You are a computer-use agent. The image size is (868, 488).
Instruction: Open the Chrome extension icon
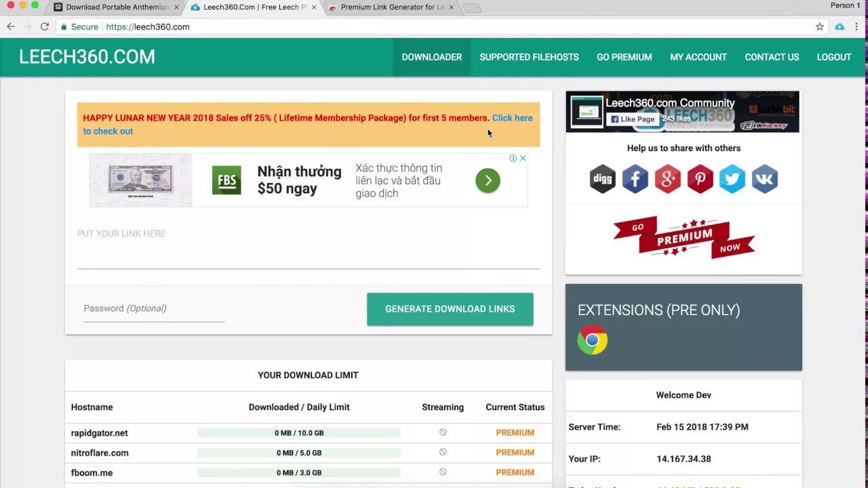point(593,340)
